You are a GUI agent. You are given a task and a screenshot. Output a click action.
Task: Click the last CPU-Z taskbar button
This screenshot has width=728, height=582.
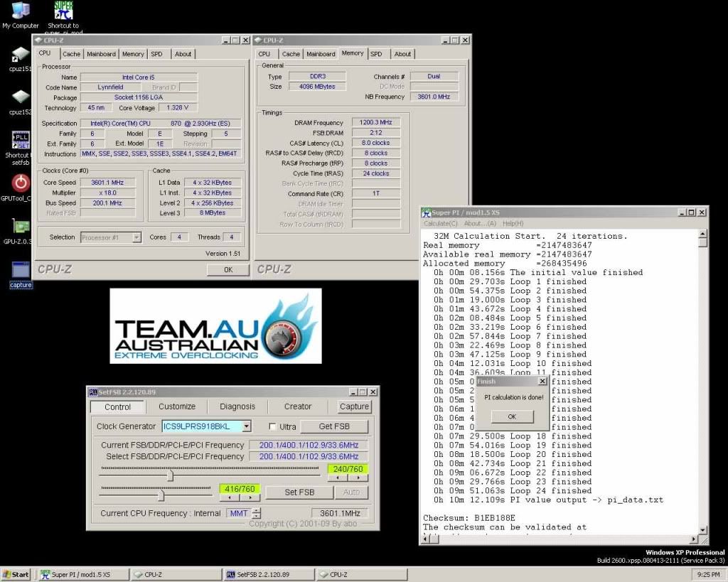pyautogui.click(x=362, y=575)
